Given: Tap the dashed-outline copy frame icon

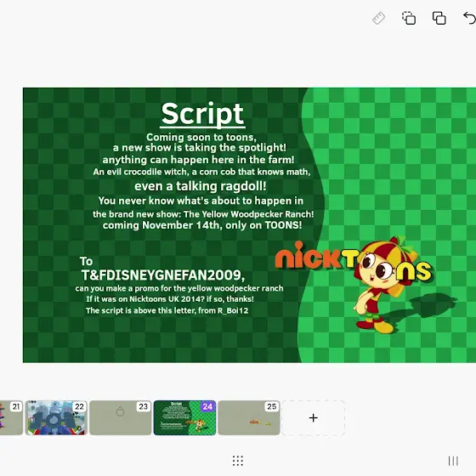Looking at the screenshot, I should point(409,18).
